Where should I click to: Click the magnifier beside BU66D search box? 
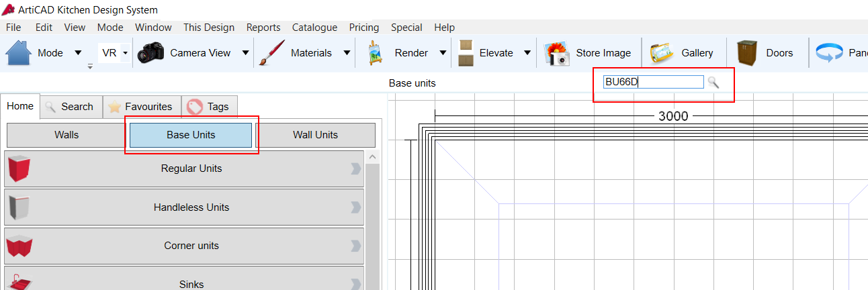point(713,82)
